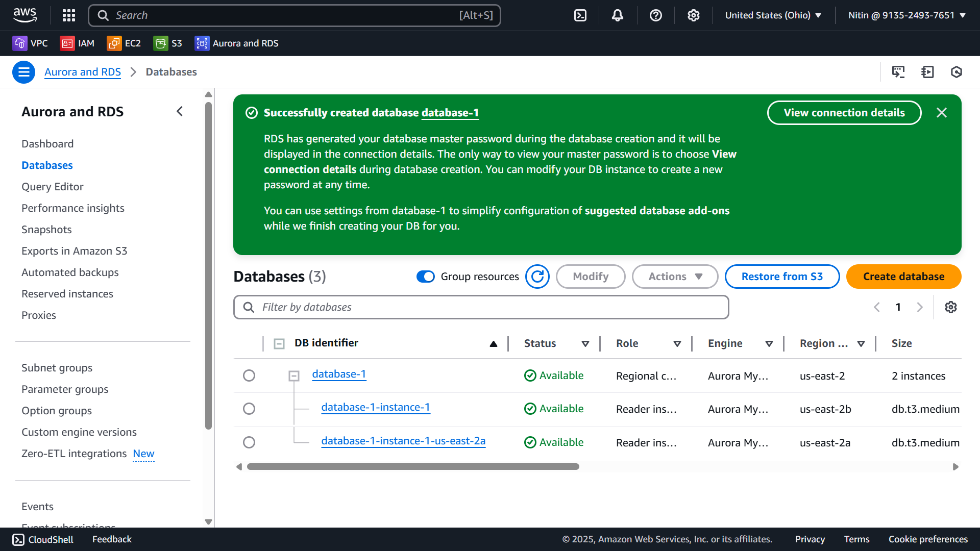The width and height of the screenshot is (980, 551).
Task: Collapse the database-1 cluster tree row
Action: pyautogui.click(x=294, y=376)
